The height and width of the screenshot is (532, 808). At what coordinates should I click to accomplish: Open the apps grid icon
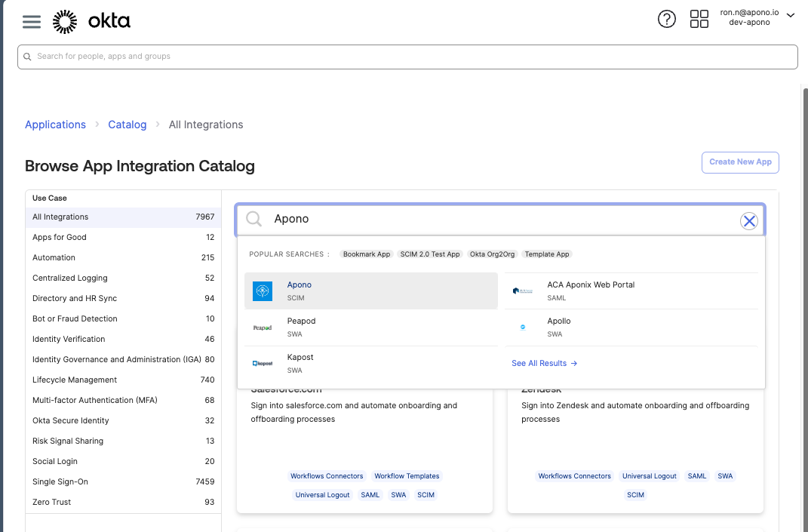point(699,20)
